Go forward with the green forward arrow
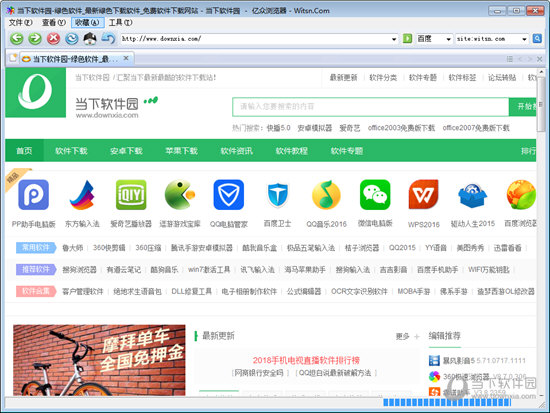This screenshot has width=550, height=413. 35,39
